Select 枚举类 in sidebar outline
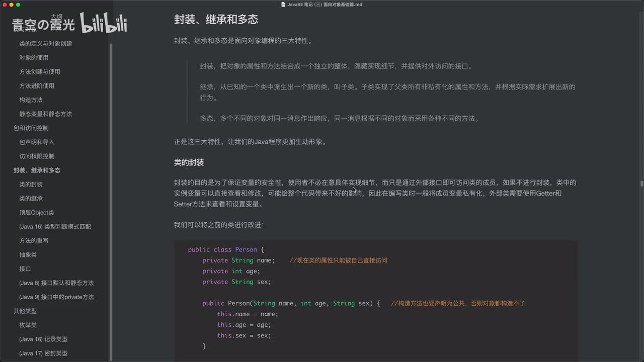Screen dimensions: 644x362 [x=28, y=325]
